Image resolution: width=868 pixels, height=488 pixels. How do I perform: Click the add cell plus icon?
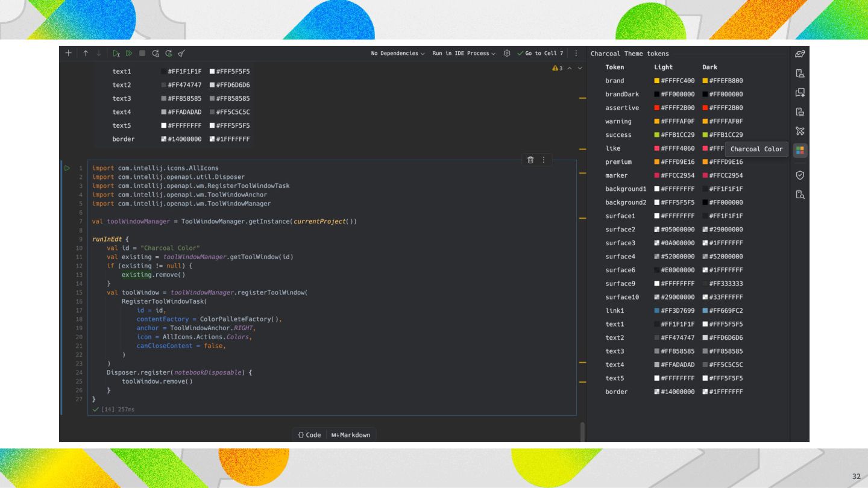pos(69,54)
